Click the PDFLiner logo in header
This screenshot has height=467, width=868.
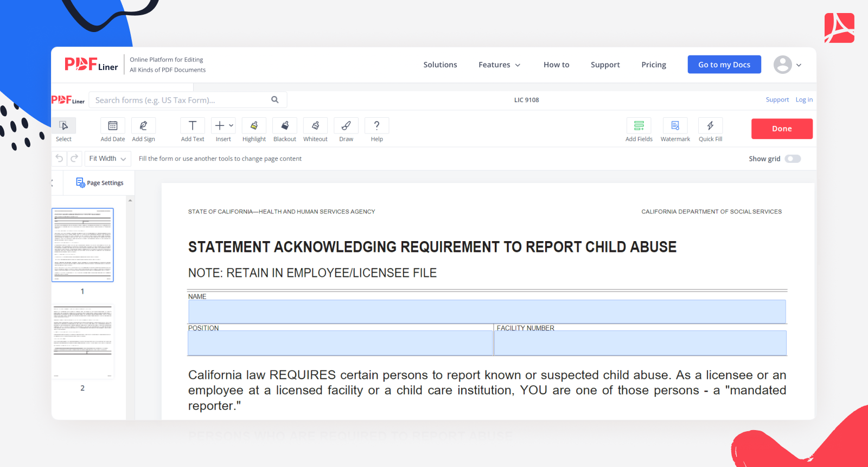click(x=91, y=65)
